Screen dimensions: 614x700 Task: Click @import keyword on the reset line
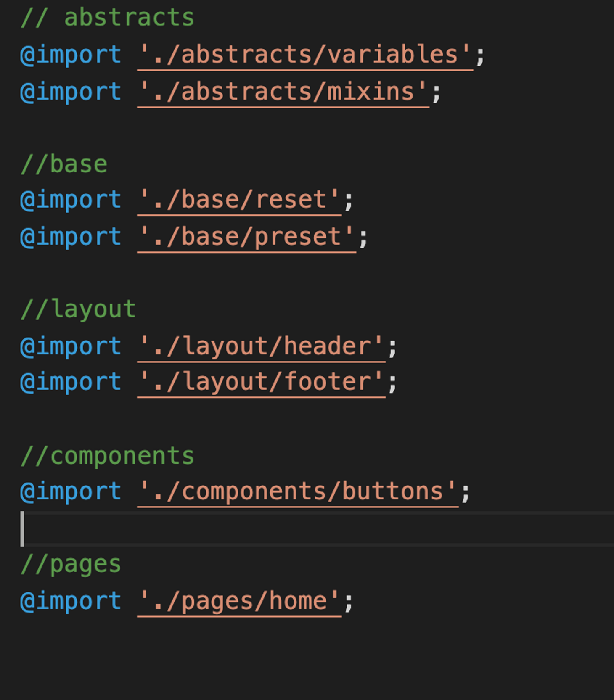[71, 199]
